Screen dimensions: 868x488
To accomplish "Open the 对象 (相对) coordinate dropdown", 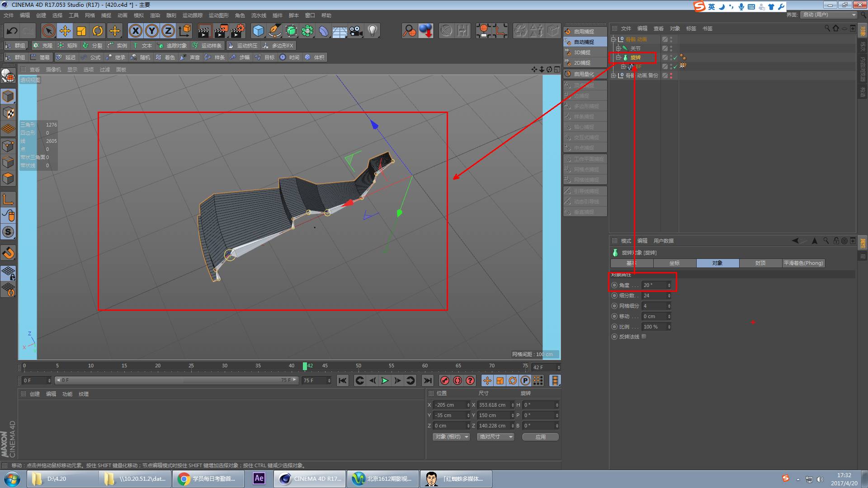I will 452,437.
